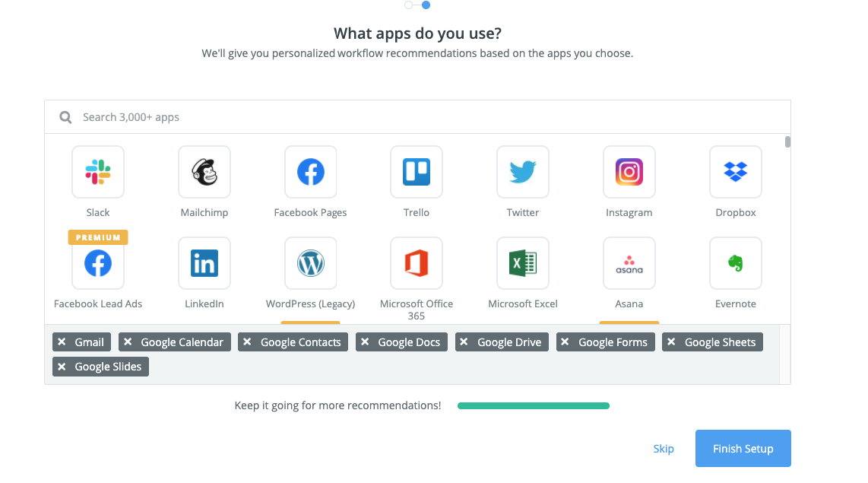Viewport: 868px width, 483px height.
Task: Choose the Mailchimp app icon
Action: click(204, 172)
